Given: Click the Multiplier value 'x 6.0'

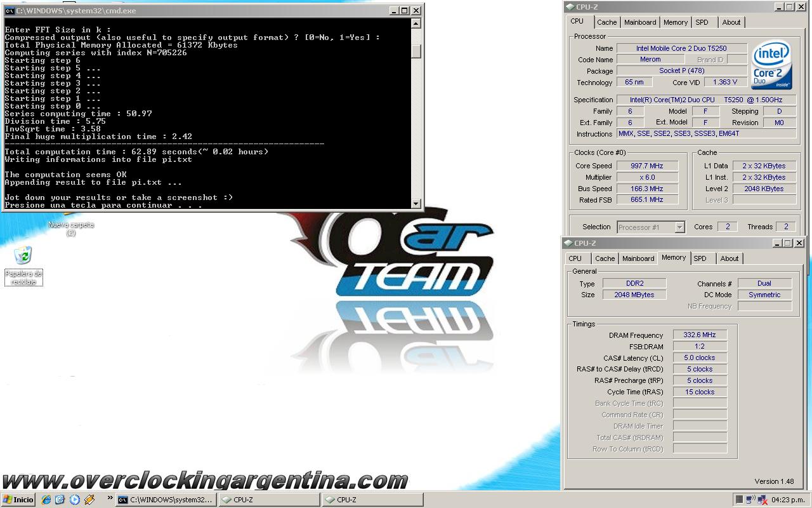Looking at the screenshot, I should click(x=647, y=177).
